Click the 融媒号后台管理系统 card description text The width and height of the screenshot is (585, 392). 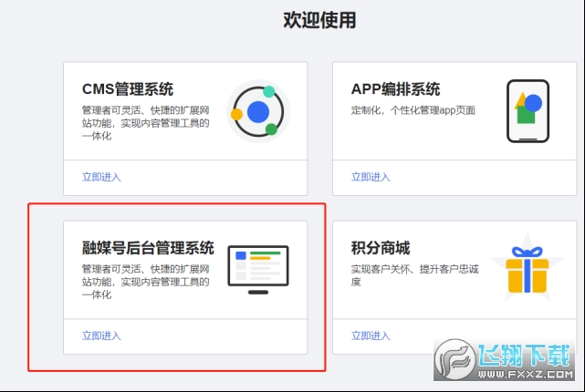coord(145,282)
